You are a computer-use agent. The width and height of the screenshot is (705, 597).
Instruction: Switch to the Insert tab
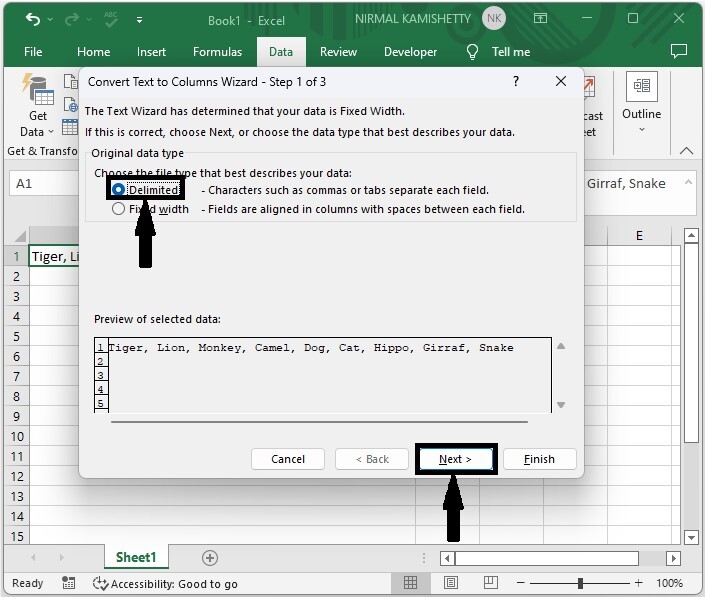tap(152, 52)
